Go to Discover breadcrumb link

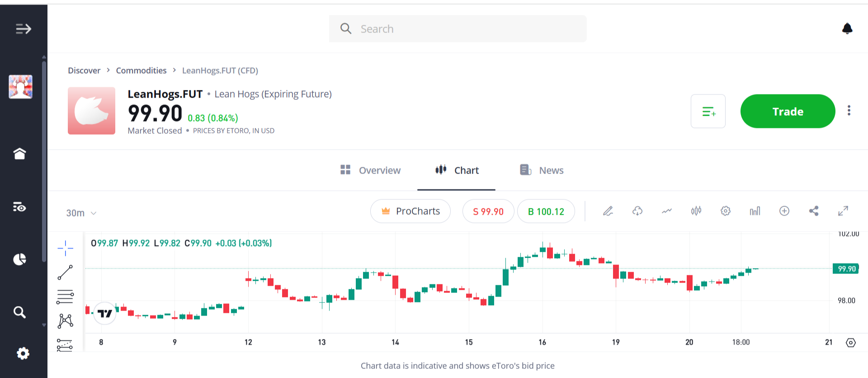84,71
